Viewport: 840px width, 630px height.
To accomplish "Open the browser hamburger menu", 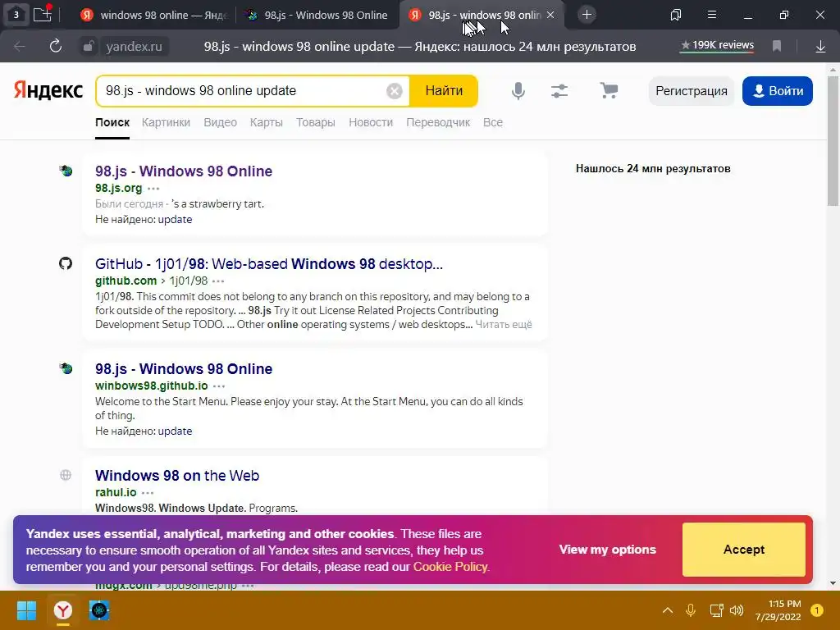I will pyautogui.click(x=712, y=15).
